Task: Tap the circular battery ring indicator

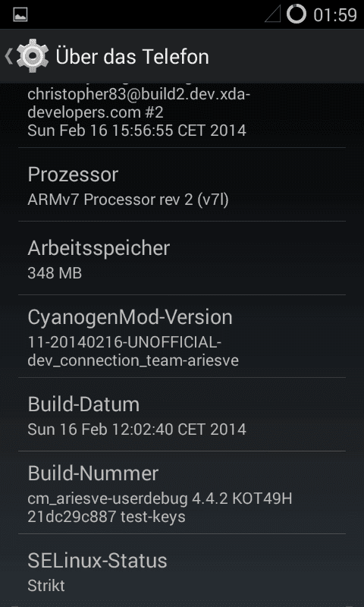Action: pos(297,14)
